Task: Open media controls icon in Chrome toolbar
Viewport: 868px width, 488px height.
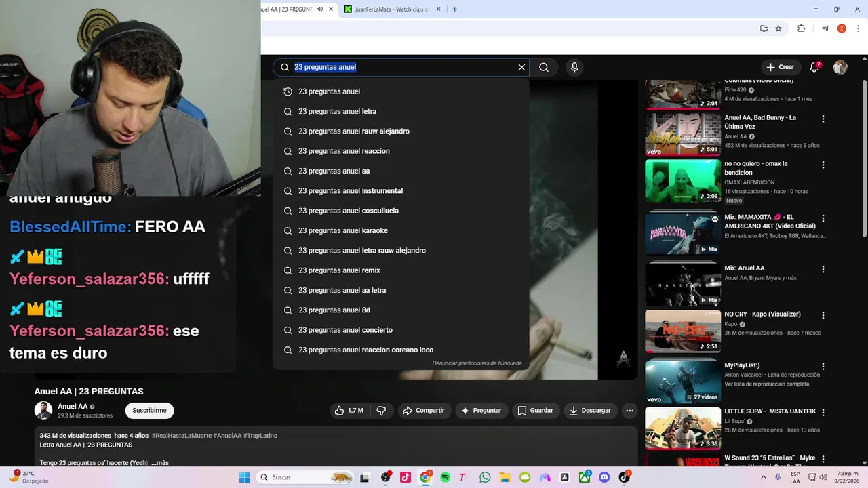Action: click(825, 28)
